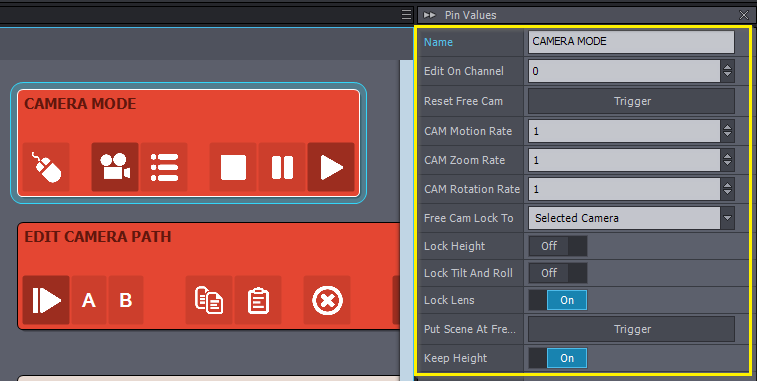Screen dimensions: 757x381
Task: Start playback with the Camera Mode play button
Action: (x=331, y=167)
